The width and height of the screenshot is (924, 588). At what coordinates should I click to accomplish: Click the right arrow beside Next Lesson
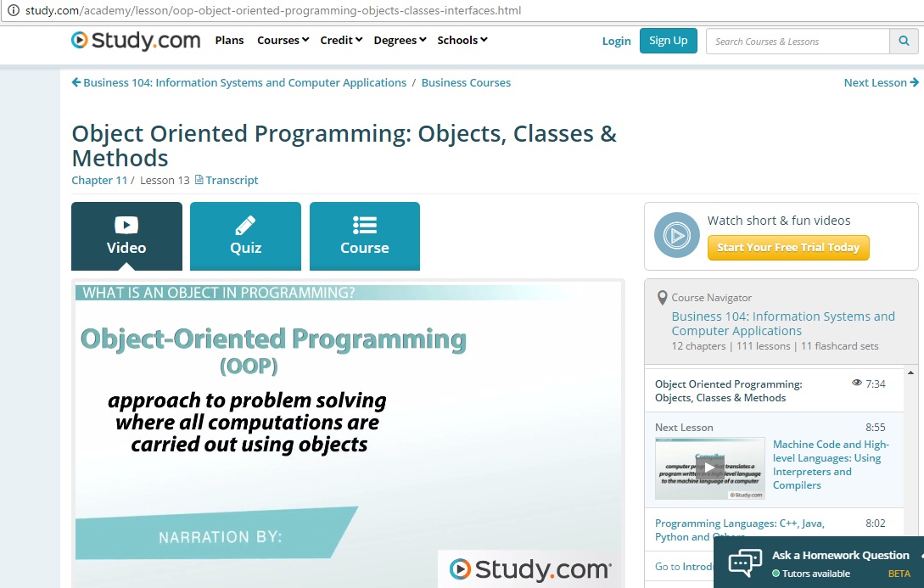point(914,82)
